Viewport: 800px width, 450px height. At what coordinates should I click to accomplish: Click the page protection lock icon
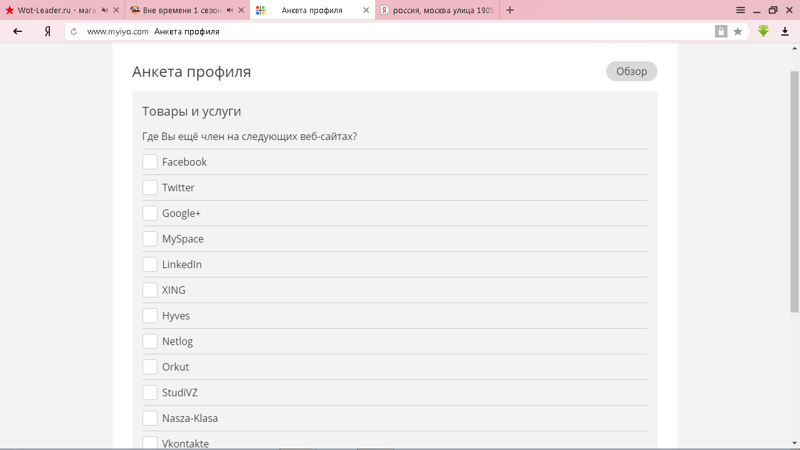point(720,32)
